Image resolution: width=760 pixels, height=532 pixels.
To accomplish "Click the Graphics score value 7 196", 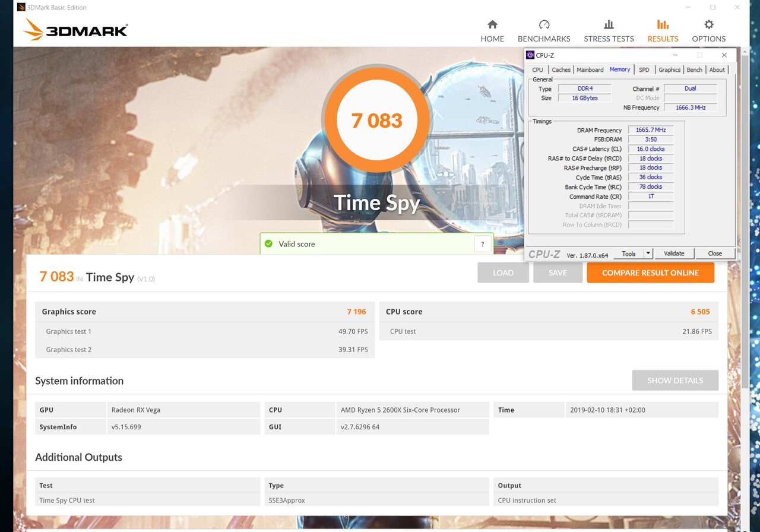I will [x=356, y=312].
